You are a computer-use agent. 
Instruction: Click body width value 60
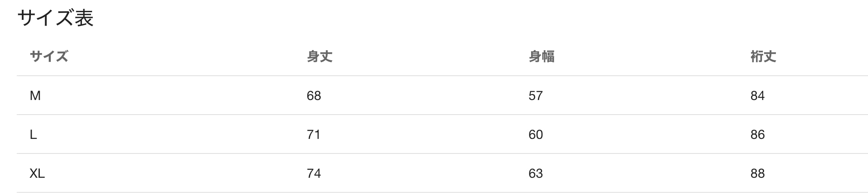(535, 134)
